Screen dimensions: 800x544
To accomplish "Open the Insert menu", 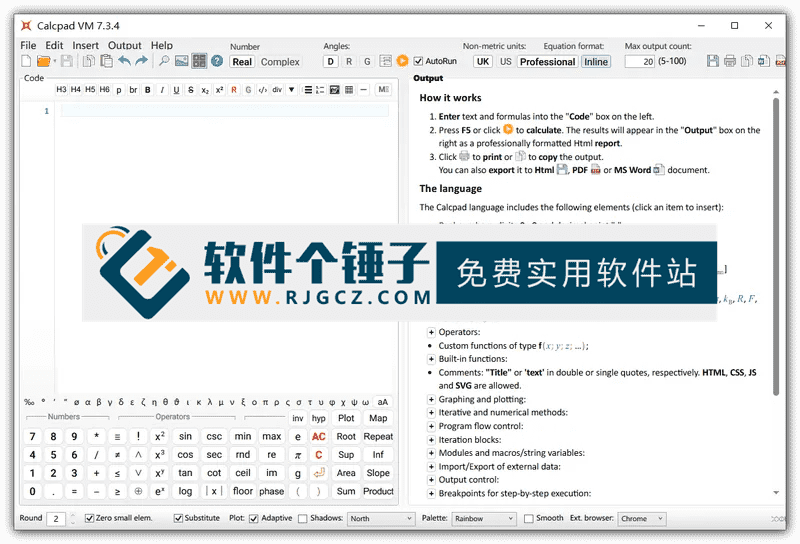I will (85, 45).
